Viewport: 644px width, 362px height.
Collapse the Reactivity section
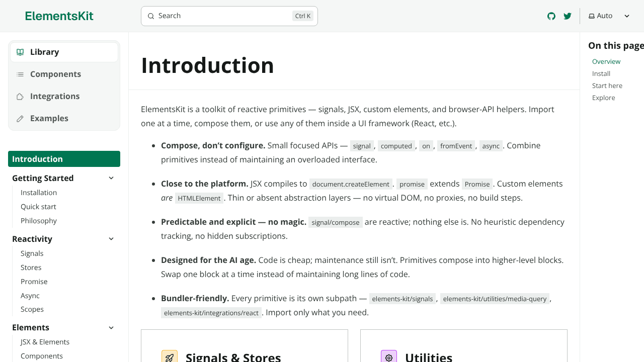tap(111, 239)
